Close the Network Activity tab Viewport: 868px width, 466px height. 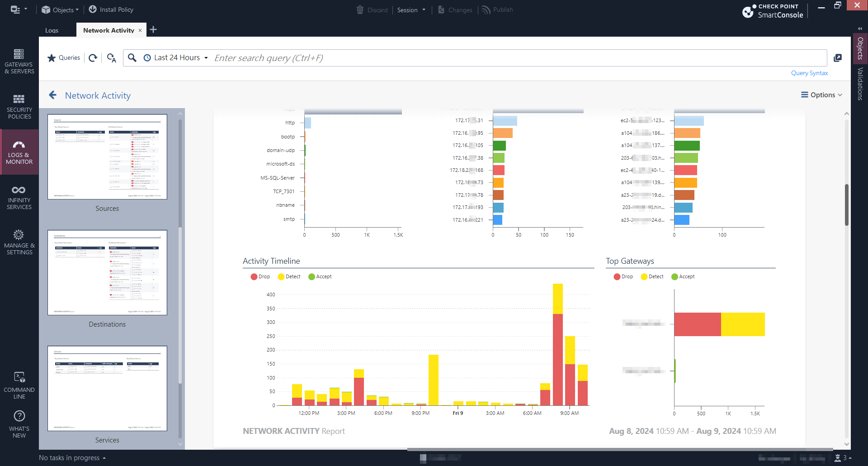click(140, 30)
